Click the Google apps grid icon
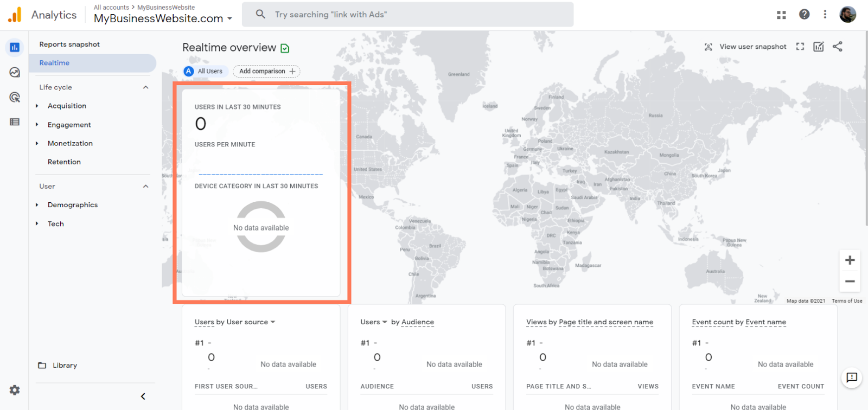 (x=781, y=15)
